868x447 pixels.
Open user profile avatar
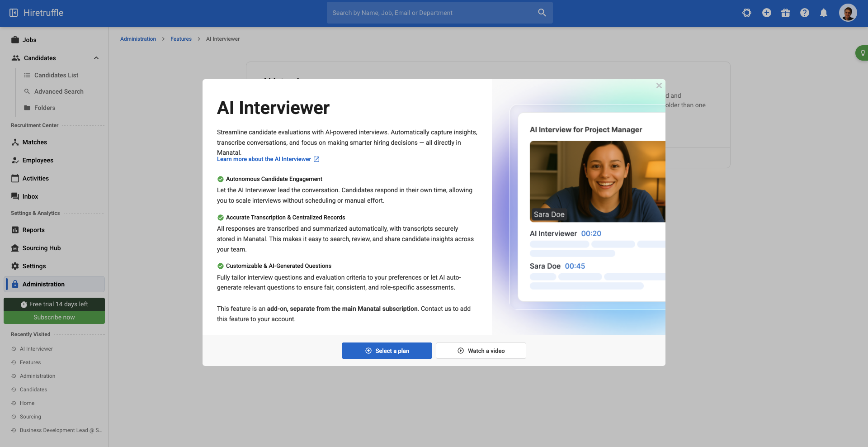(x=848, y=13)
